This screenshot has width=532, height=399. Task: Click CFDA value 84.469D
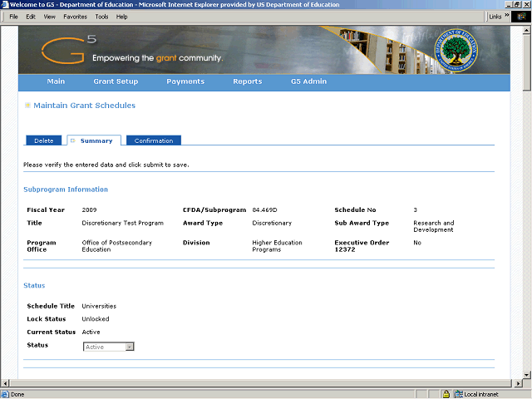[x=264, y=209]
